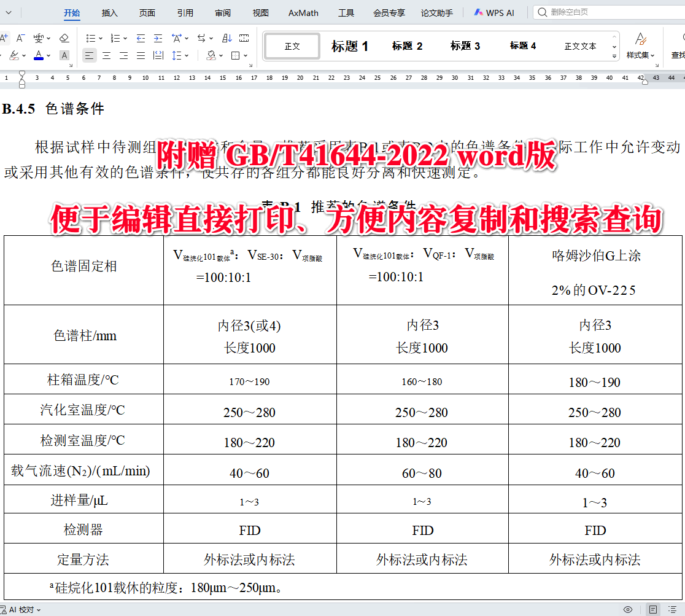
Task: Launch WPS AI assistant
Action: point(495,13)
